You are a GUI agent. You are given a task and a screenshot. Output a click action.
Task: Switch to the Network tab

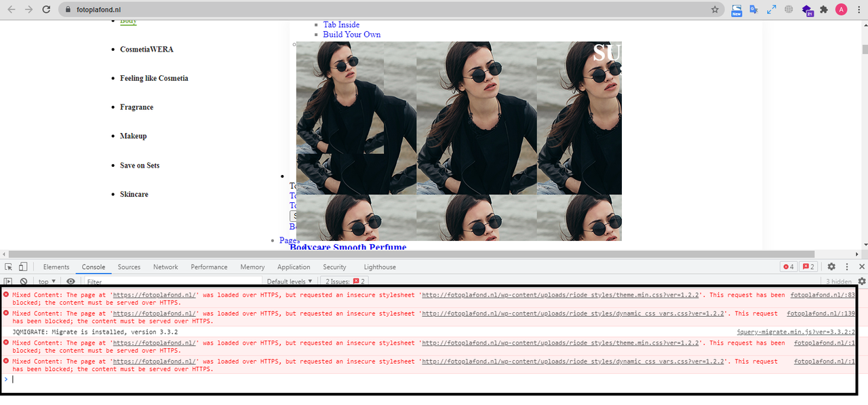pos(165,267)
